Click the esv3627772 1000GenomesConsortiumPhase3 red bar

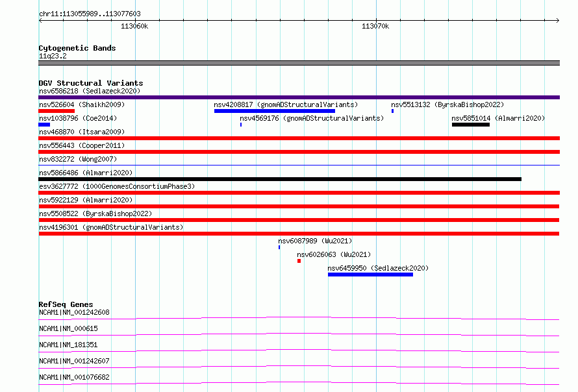pyautogui.click(x=299, y=193)
